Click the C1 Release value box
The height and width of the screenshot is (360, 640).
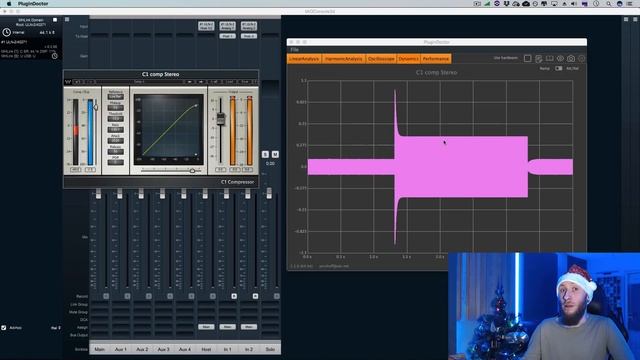pos(116,152)
